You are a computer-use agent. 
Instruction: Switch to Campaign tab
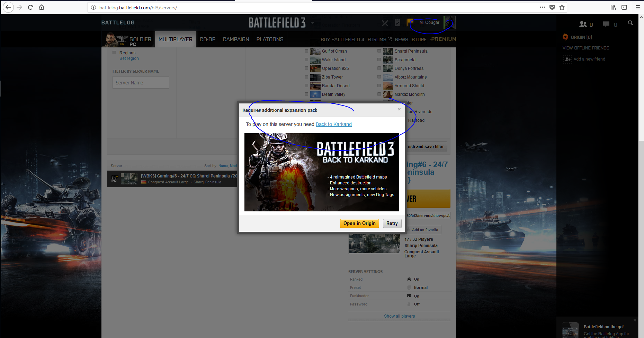pos(236,39)
